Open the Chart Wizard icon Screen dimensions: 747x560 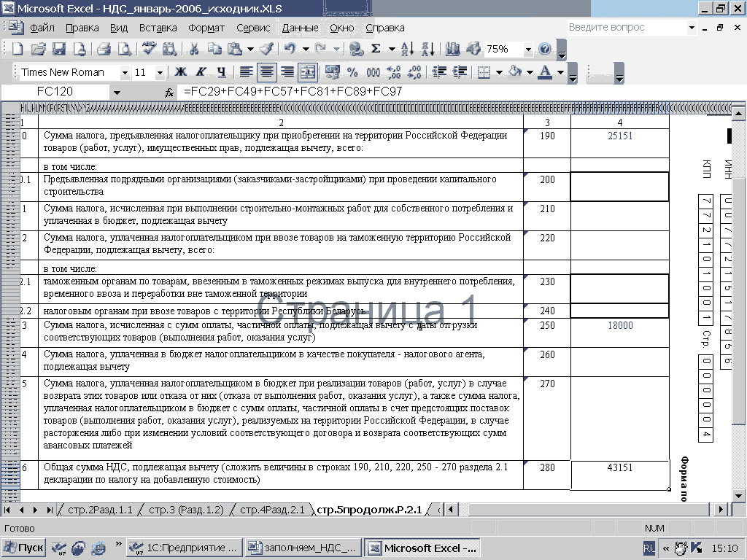click(x=453, y=50)
